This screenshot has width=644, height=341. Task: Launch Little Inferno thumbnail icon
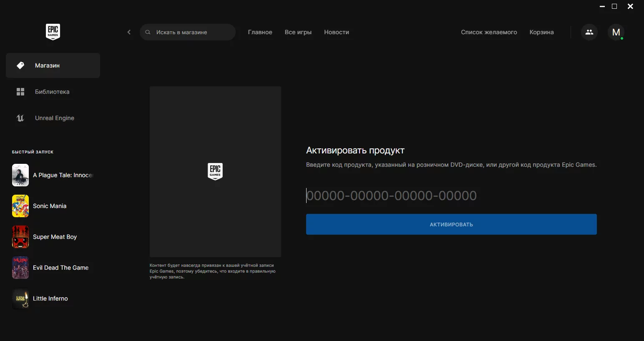point(20,298)
